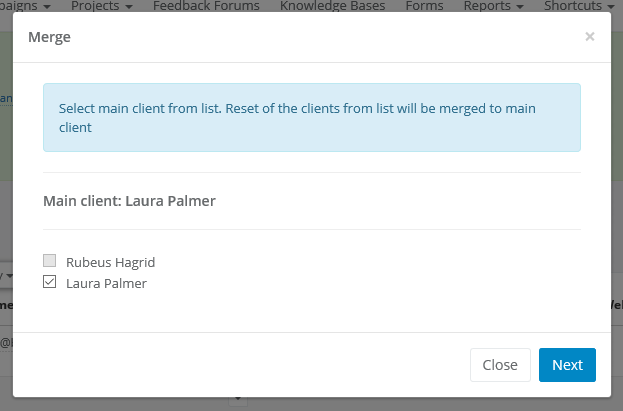Uncheck the Laura Palmer checkbox
623x411 pixels.
[x=50, y=283]
